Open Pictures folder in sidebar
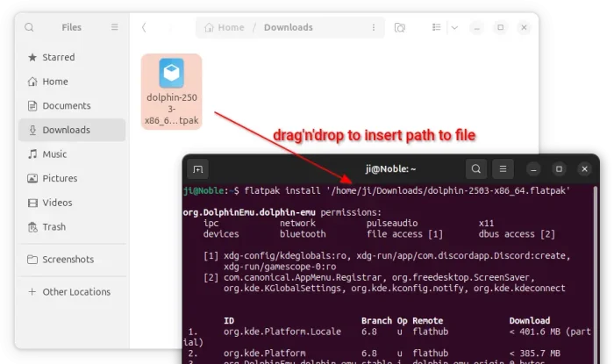The height and width of the screenshot is (364, 614). [72, 178]
